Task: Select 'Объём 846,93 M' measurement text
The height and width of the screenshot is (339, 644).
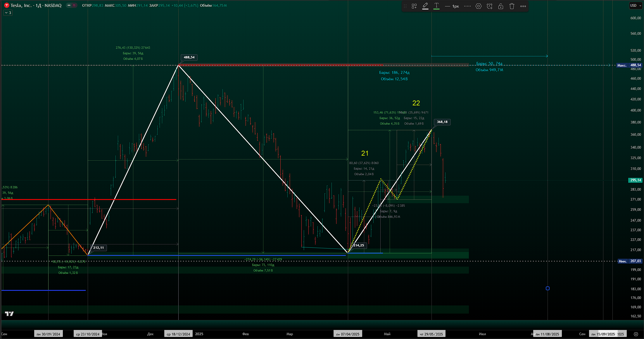Action: coord(389,217)
